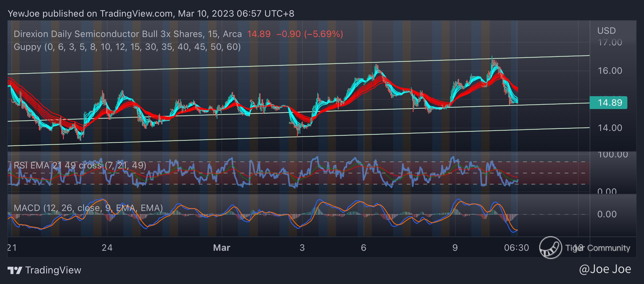Click the green 14.89 current price tag
This screenshot has width=644, height=284.
coord(608,103)
